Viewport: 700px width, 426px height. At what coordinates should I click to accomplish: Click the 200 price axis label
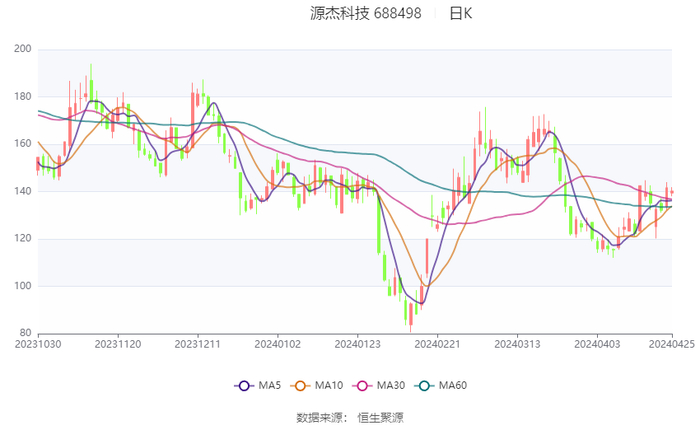pos(22,49)
